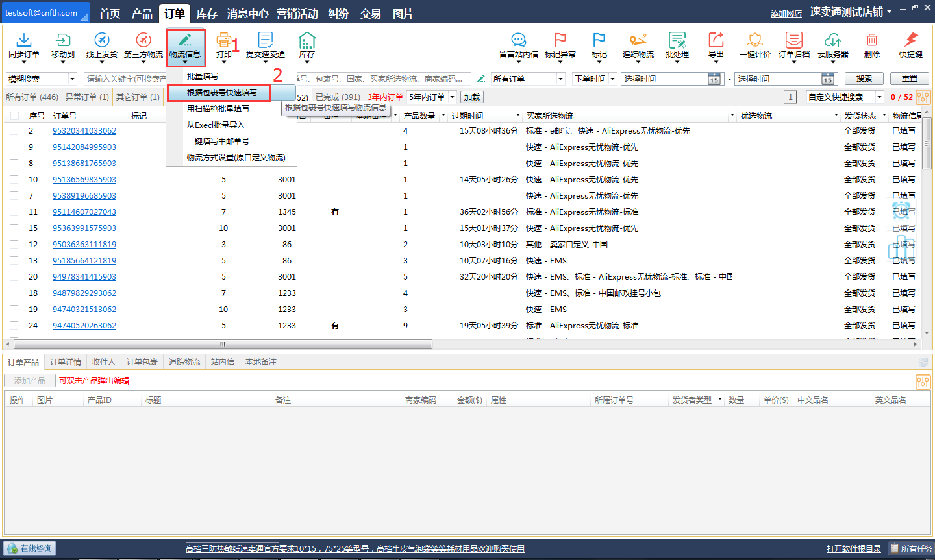The height and width of the screenshot is (560, 935).
Task: Open the 模糊搜索 search mode dropdown
Action: tap(41, 79)
